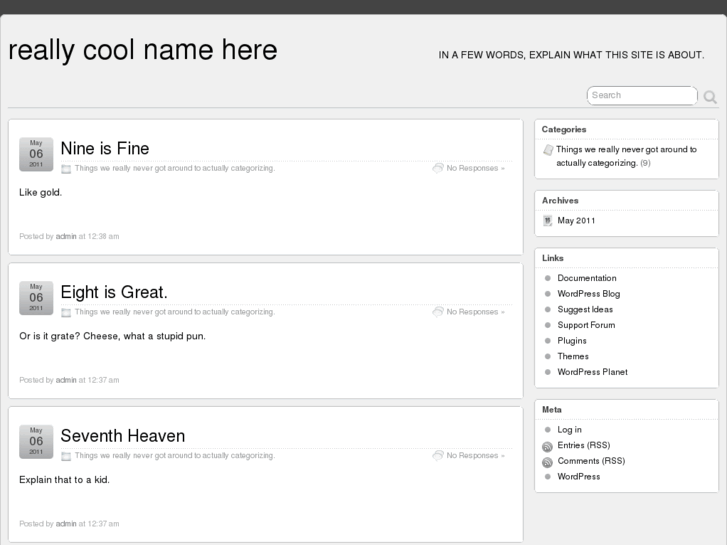The height and width of the screenshot is (545, 727).
Task: Click calendar icon next to May 2011
Action: (x=548, y=221)
